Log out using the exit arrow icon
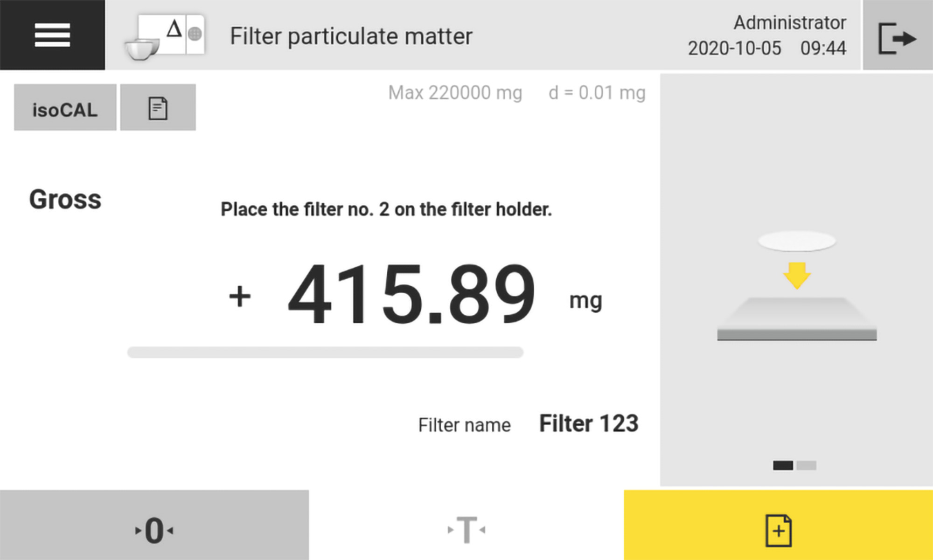 [x=897, y=37]
